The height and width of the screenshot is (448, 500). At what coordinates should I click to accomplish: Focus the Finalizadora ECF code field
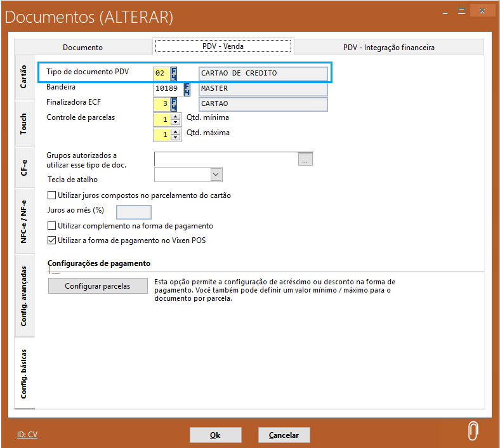162,104
